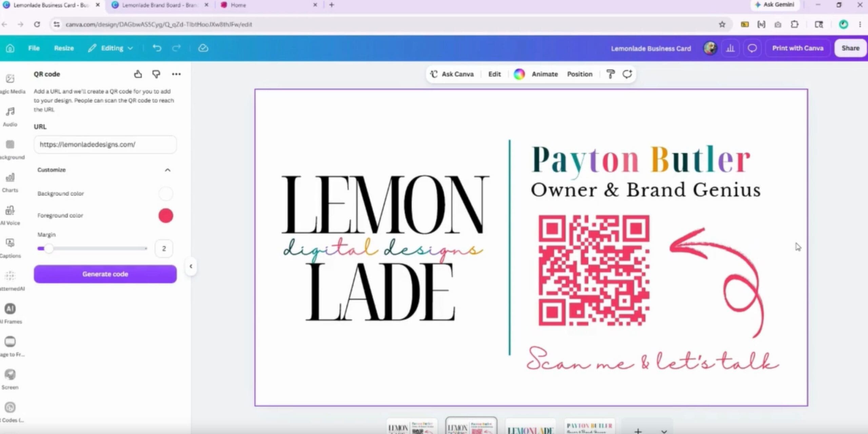Screen dimensions: 868x434
Task: Open AI Voice in the side panel
Action: click(x=10, y=215)
